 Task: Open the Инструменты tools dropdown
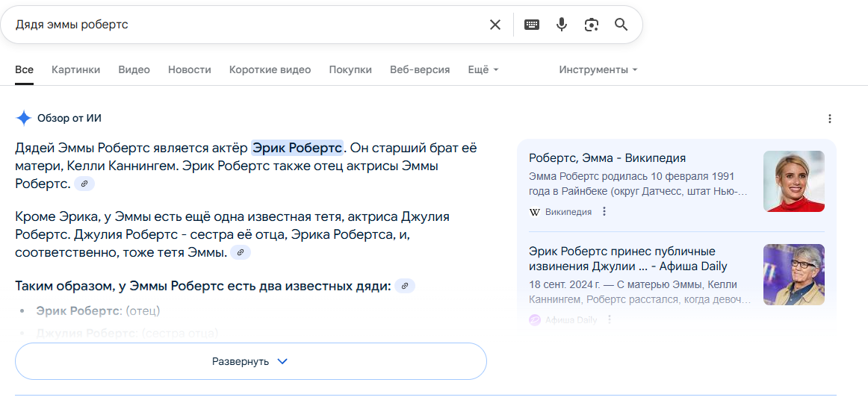(x=598, y=69)
